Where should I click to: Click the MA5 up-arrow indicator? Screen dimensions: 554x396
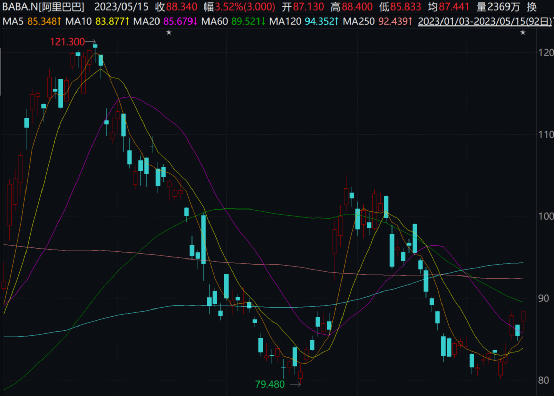(x=59, y=22)
